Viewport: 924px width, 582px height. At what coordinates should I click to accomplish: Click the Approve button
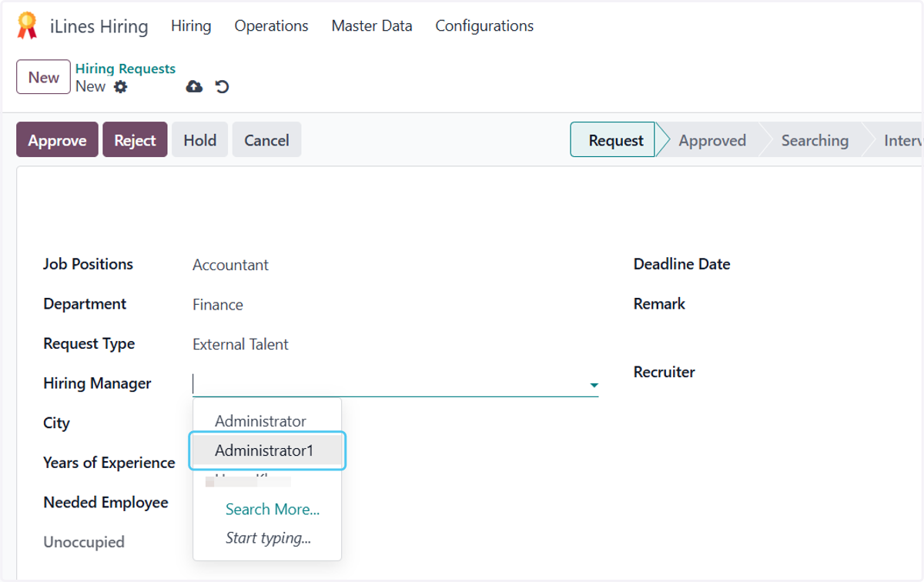[57, 140]
